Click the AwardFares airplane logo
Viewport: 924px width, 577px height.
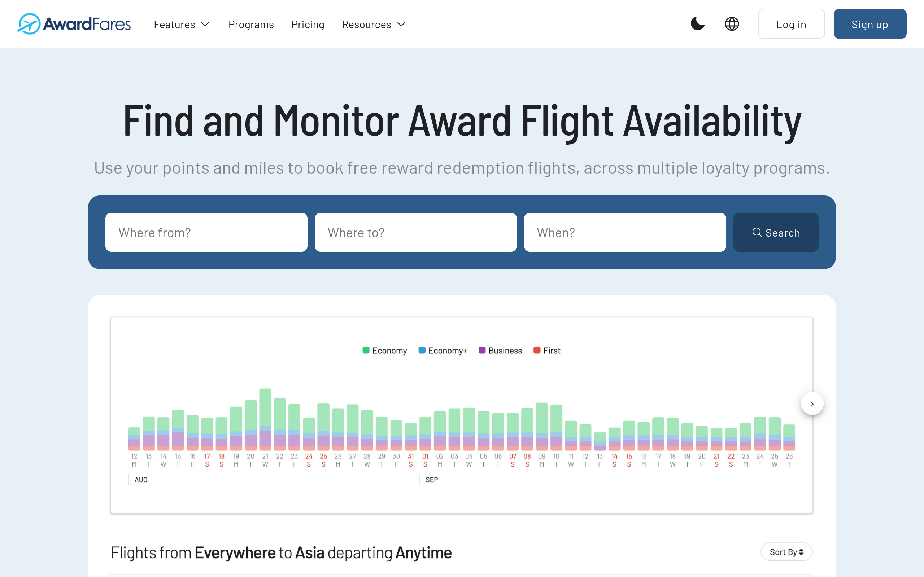(x=29, y=24)
